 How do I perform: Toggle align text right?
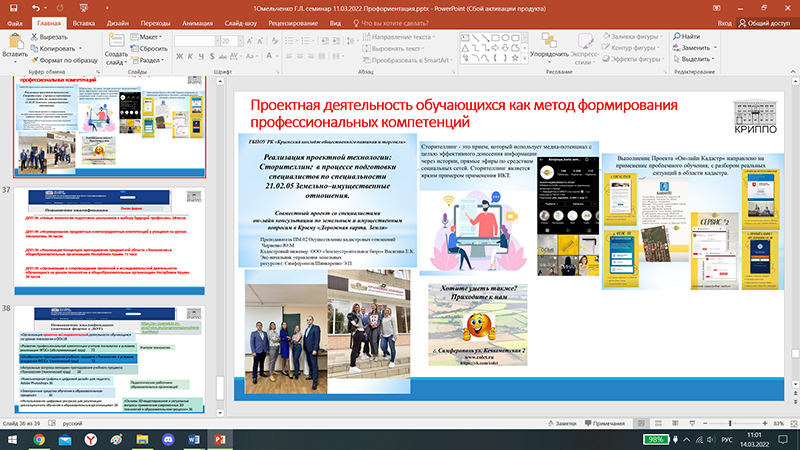coord(310,56)
